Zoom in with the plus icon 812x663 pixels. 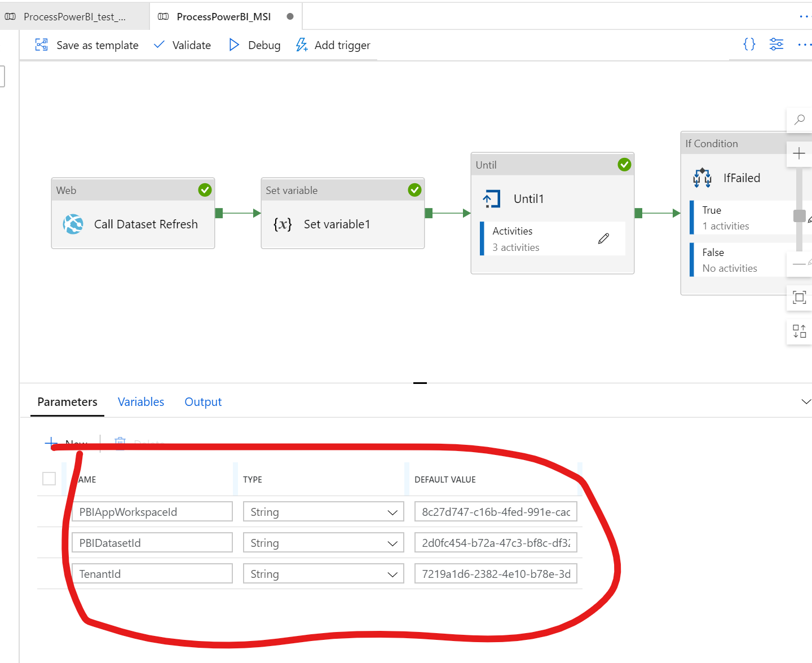[799, 153]
